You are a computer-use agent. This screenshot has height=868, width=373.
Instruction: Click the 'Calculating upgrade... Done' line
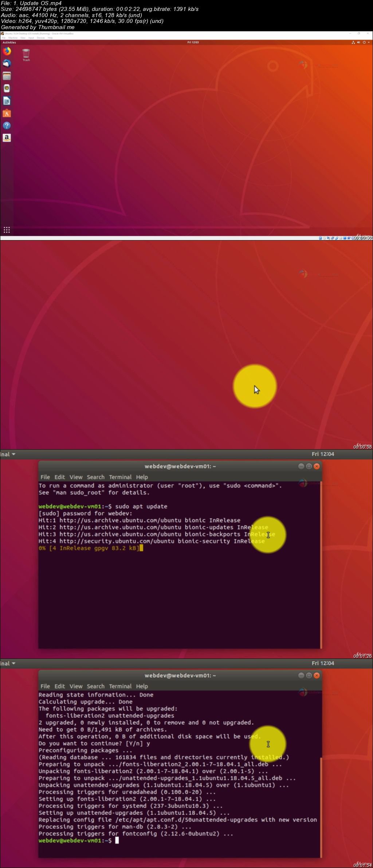pyautogui.click(x=86, y=701)
